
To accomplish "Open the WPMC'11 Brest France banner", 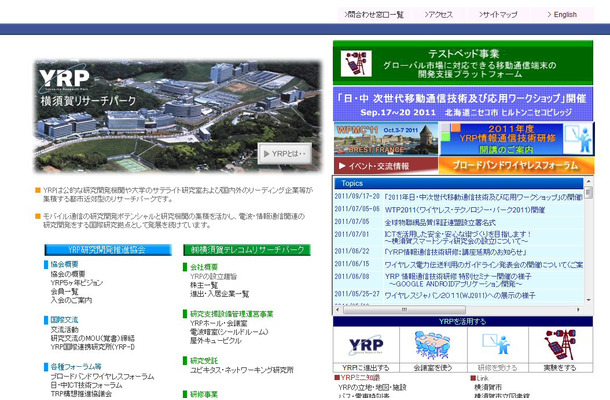I will pos(386,139).
